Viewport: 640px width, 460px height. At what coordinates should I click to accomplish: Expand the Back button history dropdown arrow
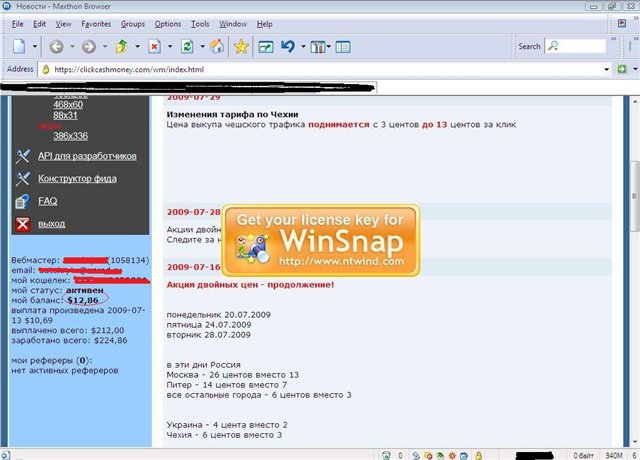pyautogui.click(x=71, y=46)
